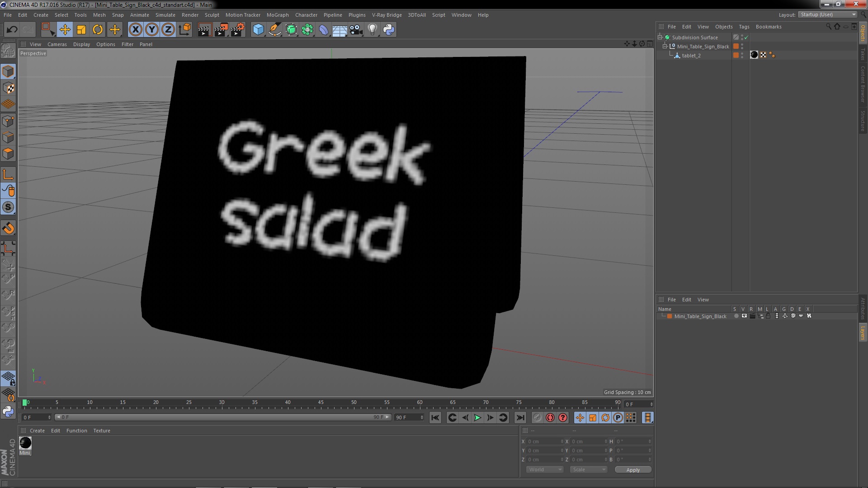Add a Cube primitive object
Screen dimensions: 868x488
click(x=258, y=30)
